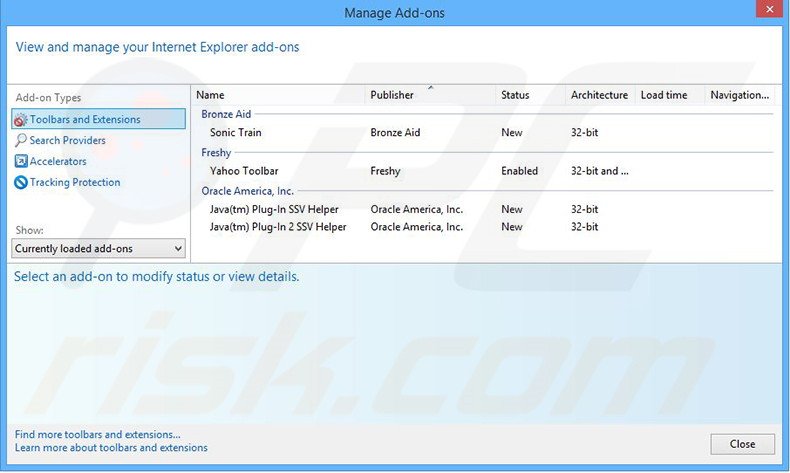The height and width of the screenshot is (473, 790).
Task: Click the Accelerators icon
Action: point(21,161)
